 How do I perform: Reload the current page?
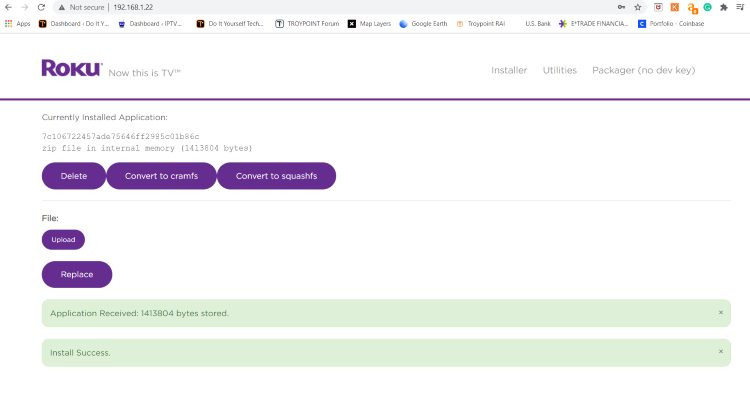coord(41,7)
